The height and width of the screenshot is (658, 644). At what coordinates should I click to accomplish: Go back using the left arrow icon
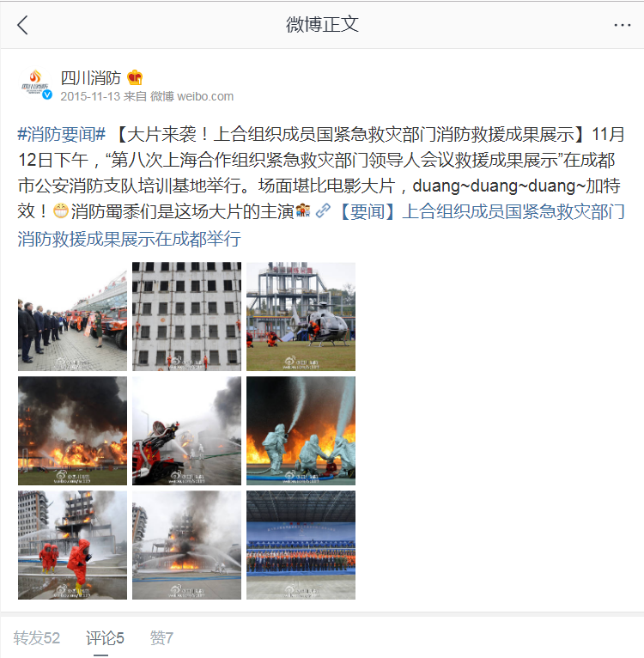tap(22, 25)
